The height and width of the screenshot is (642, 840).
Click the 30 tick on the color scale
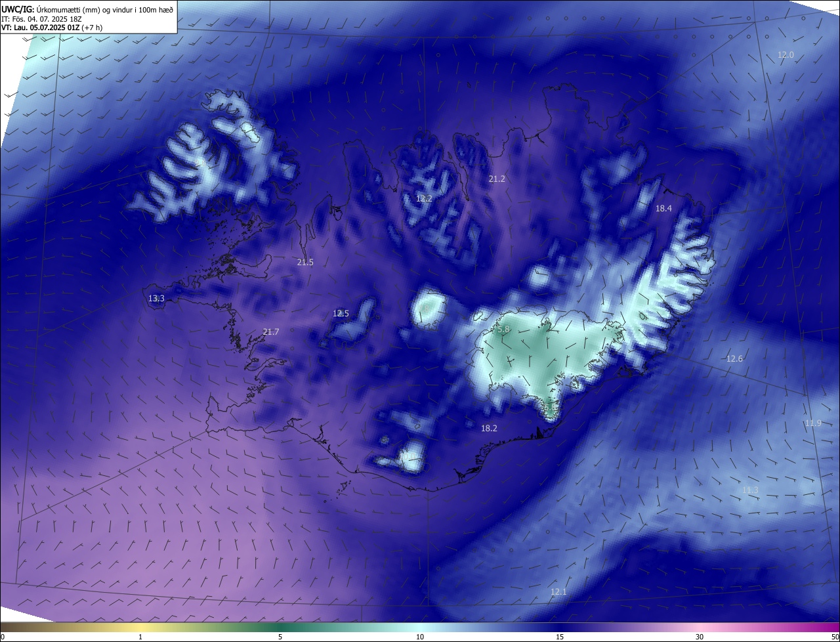tap(700, 637)
